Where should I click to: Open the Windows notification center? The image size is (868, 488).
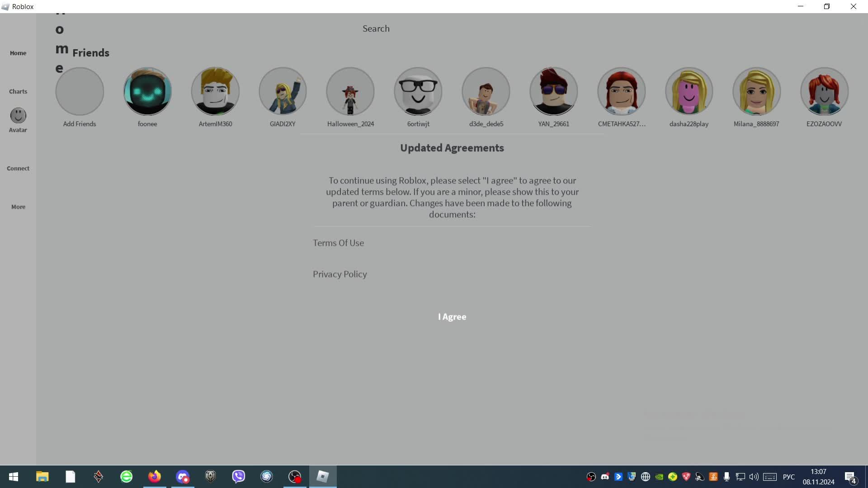[850, 477]
